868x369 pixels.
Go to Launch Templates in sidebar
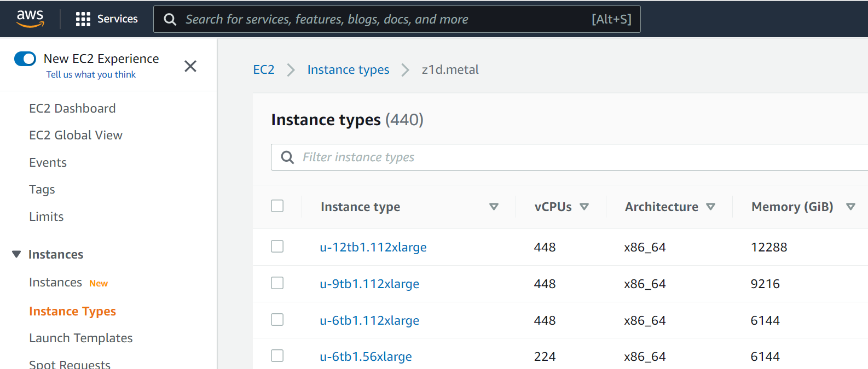(81, 338)
